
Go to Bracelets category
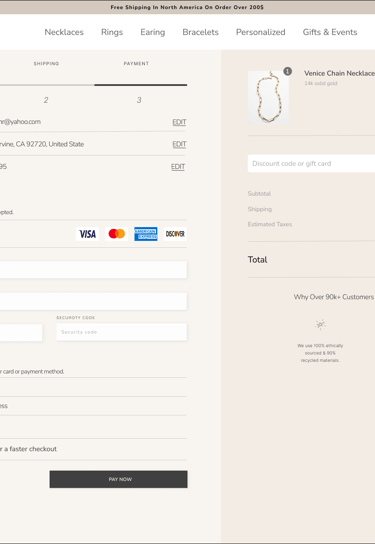coord(201,32)
